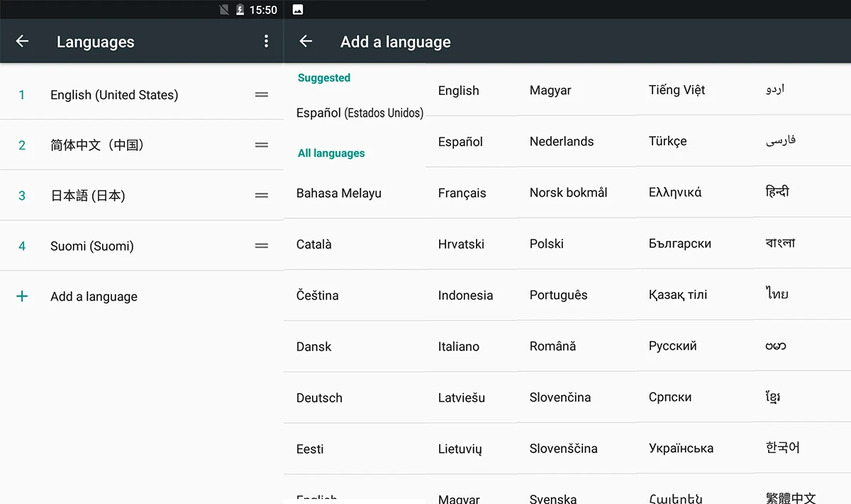Choose suggested Español (Estados Unidos)
851x504 pixels.
click(360, 113)
